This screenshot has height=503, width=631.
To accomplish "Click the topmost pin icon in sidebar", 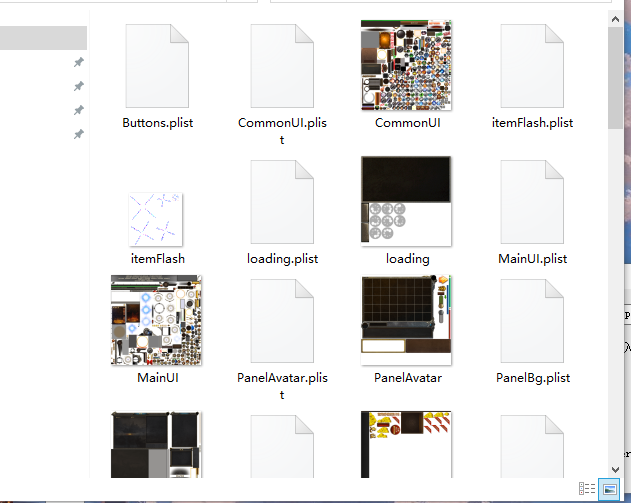I will click(78, 62).
